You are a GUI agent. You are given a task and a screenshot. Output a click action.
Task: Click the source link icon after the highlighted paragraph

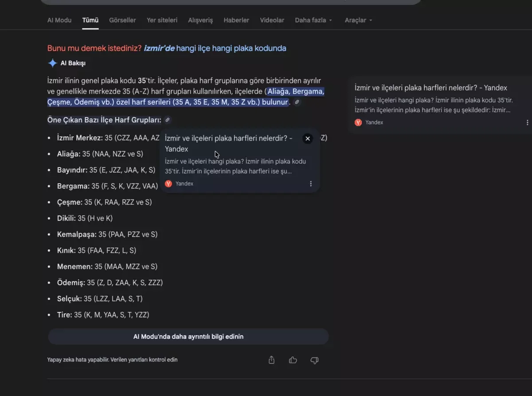tap(297, 102)
